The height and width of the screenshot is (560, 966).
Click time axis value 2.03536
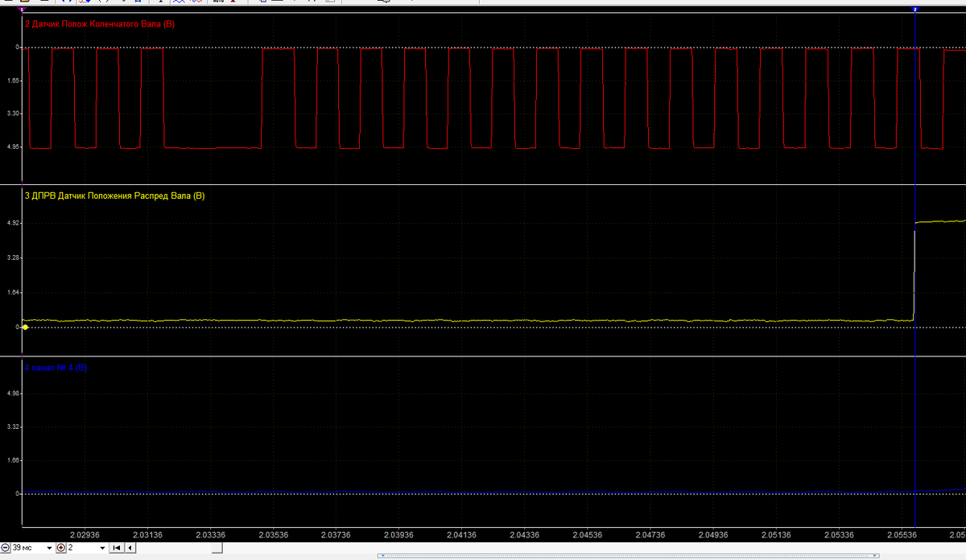(273, 534)
